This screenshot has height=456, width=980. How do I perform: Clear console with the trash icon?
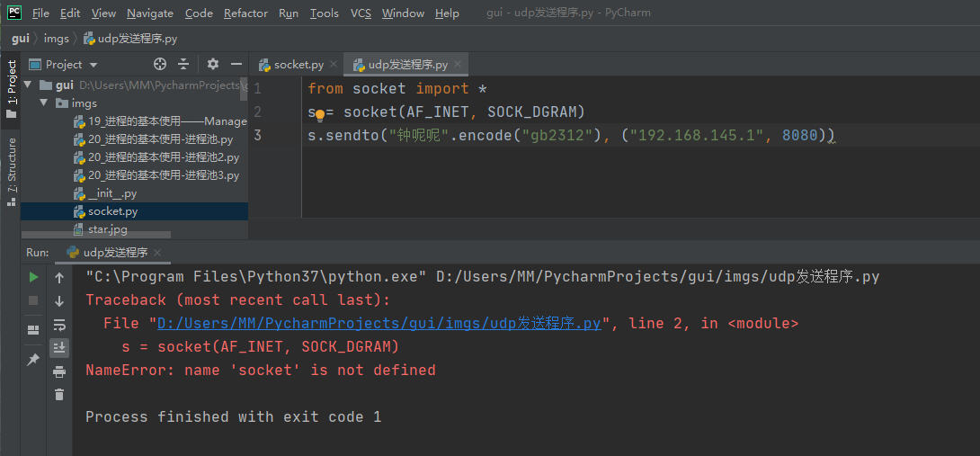pos(59,394)
